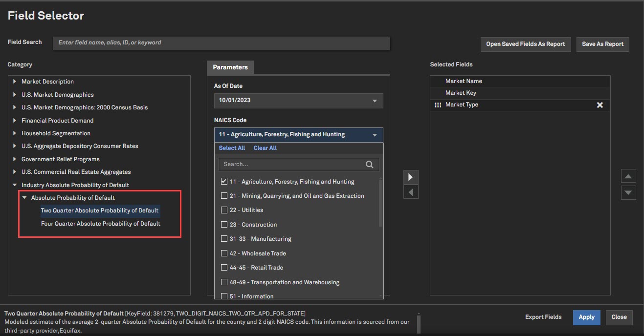Click the magnifier icon in NAICS search

369,165
